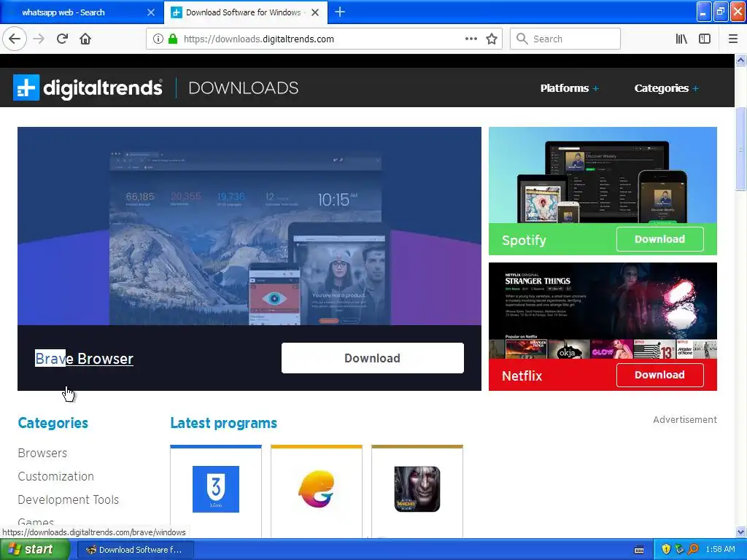Open the Browsers category link

click(x=42, y=453)
